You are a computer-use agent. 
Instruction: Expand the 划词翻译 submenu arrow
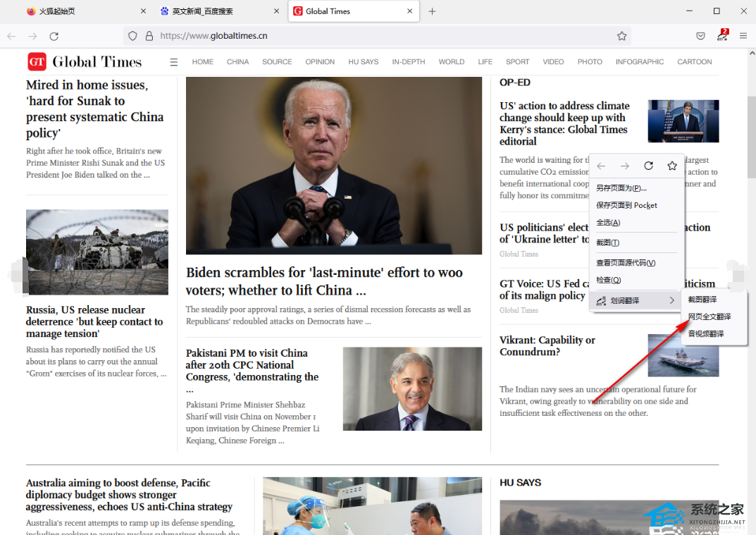pos(672,300)
